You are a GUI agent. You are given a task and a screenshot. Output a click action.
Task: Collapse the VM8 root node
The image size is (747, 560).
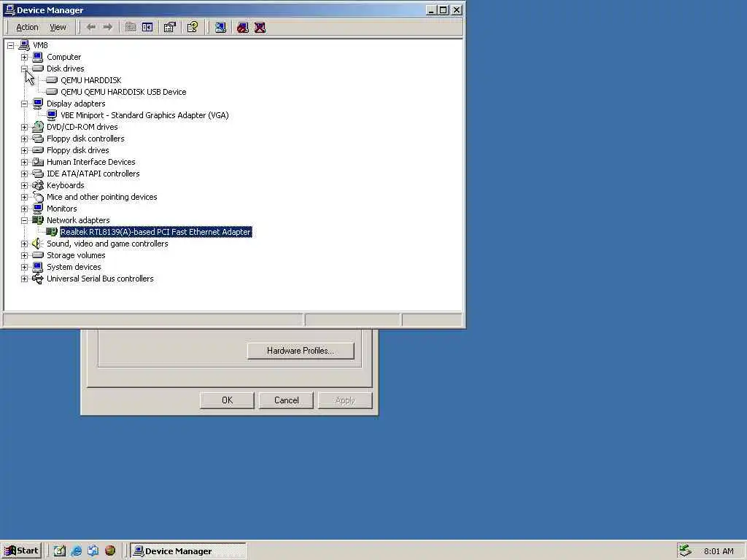pos(10,46)
